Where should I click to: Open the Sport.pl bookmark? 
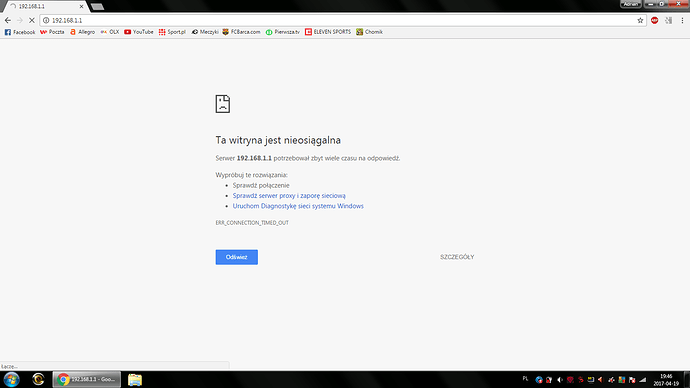172,32
